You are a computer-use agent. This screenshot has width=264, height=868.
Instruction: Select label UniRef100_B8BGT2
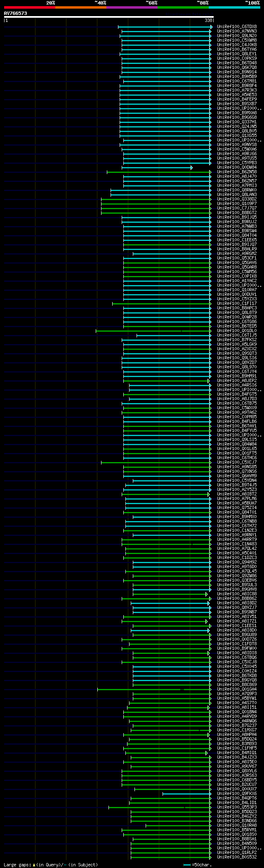pyautogui.click(x=237, y=213)
